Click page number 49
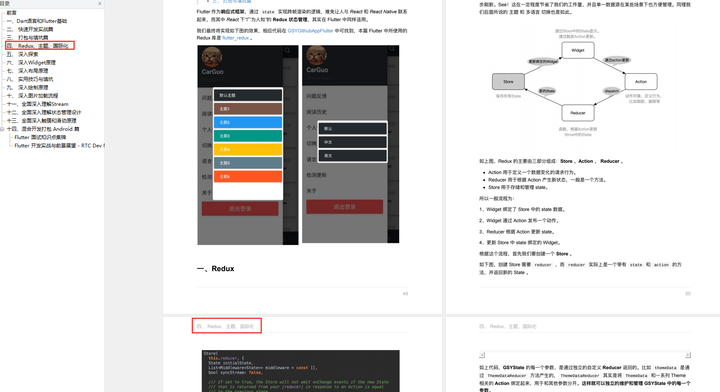 tap(405, 294)
